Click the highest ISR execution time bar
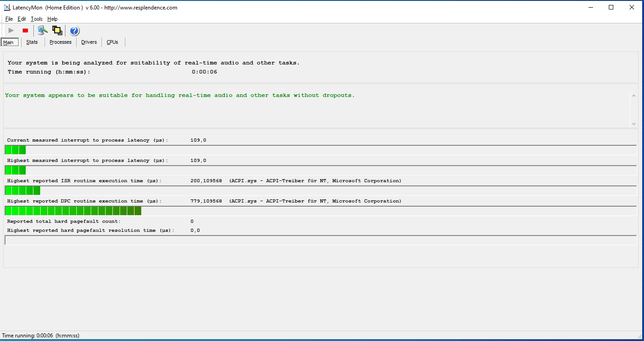 coord(321,190)
